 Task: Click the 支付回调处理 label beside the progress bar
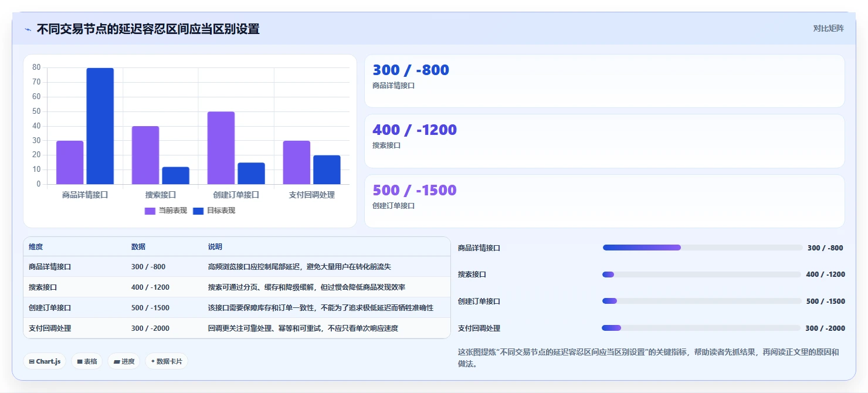coord(479,328)
